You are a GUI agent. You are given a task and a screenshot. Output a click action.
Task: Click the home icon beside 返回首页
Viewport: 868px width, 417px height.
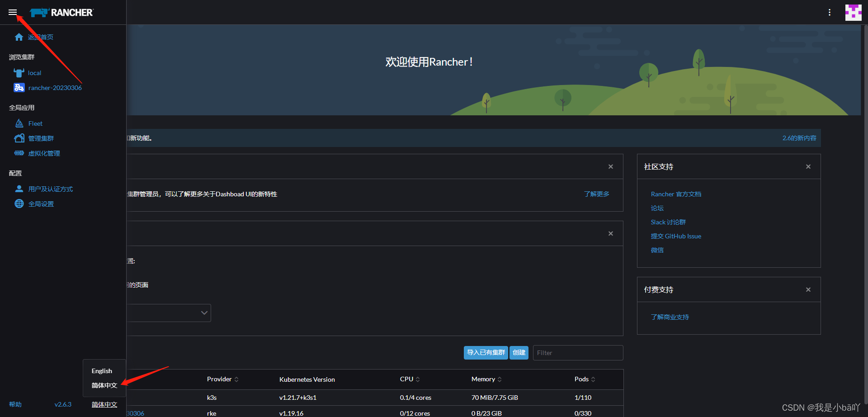(x=19, y=37)
